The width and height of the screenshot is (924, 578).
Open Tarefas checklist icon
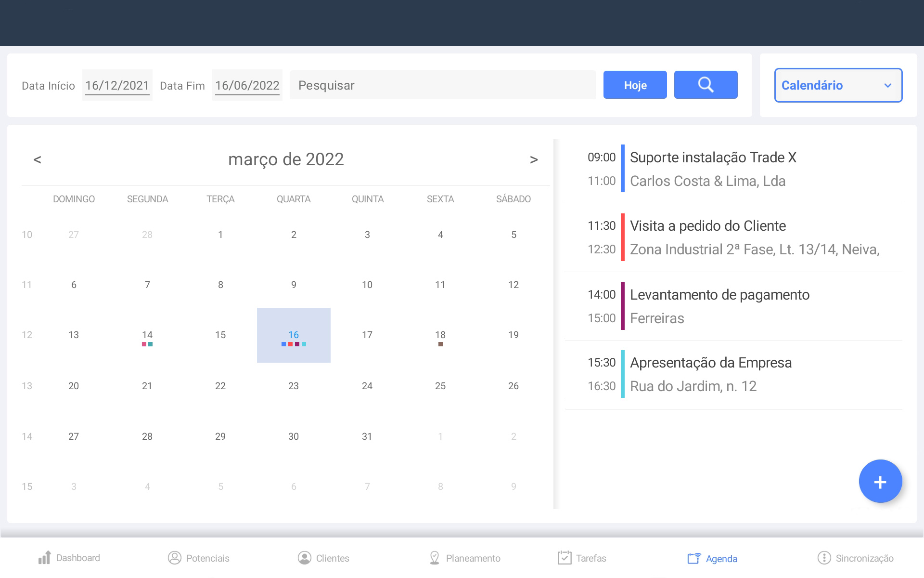564,558
